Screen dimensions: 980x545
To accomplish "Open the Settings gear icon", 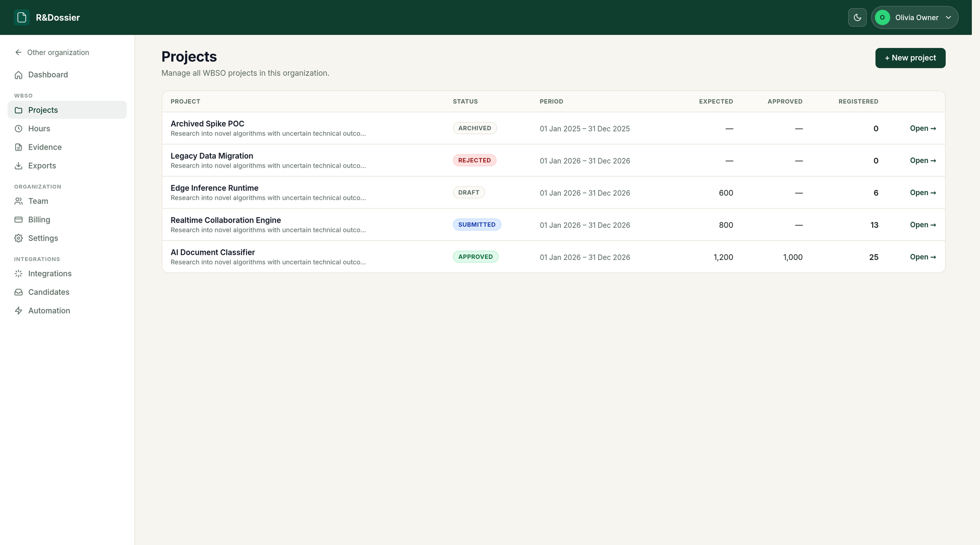I will click(x=18, y=239).
